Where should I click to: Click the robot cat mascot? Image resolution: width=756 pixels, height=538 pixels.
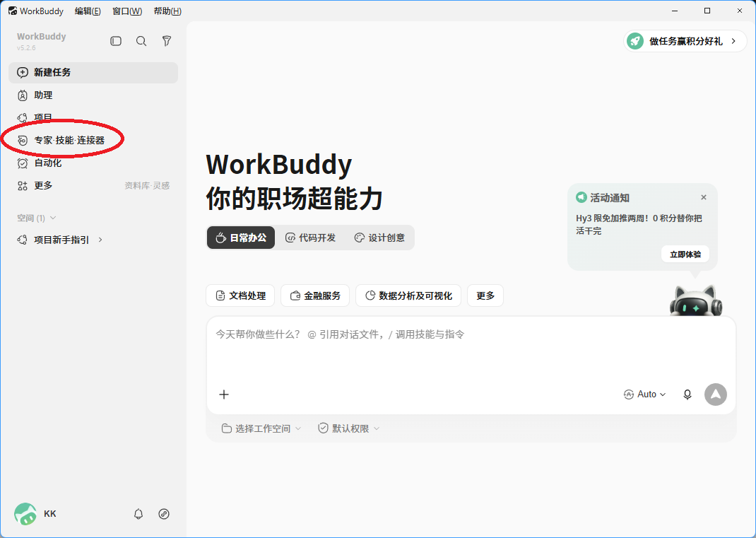pyautogui.click(x=696, y=300)
